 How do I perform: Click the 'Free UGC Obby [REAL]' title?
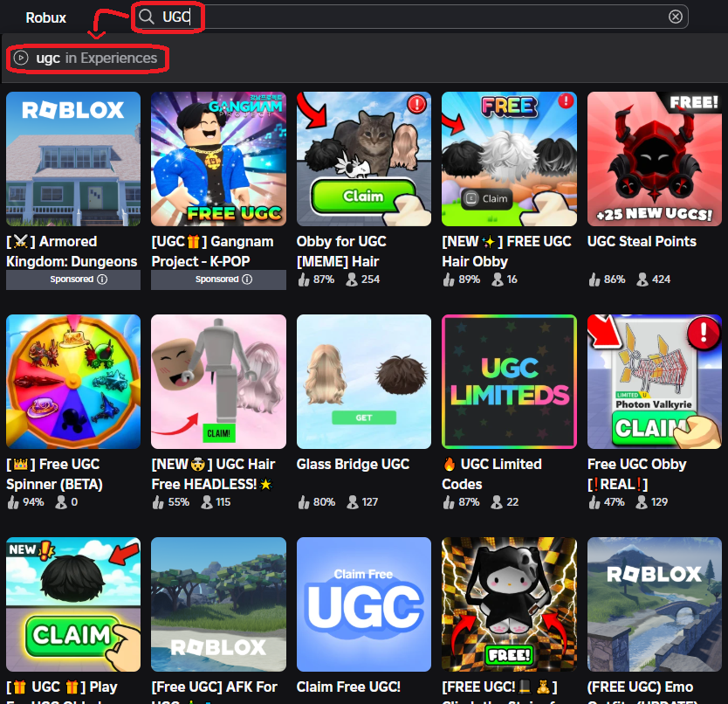pos(637,474)
